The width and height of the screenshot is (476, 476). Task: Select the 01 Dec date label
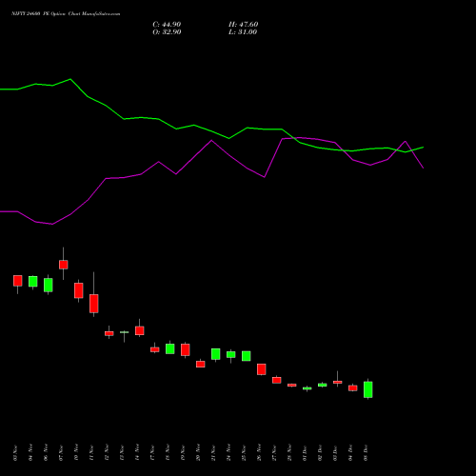click(x=305, y=453)
